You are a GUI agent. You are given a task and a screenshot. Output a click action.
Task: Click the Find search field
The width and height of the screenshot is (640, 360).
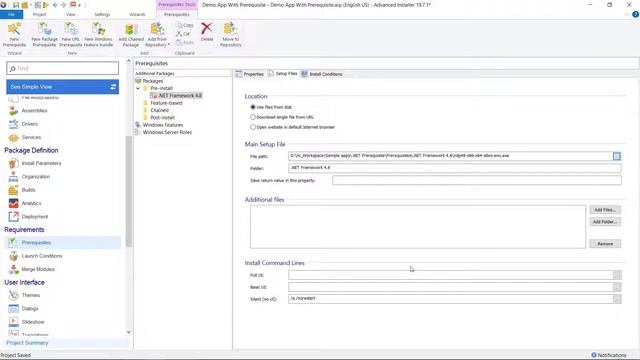coord(62,68)
